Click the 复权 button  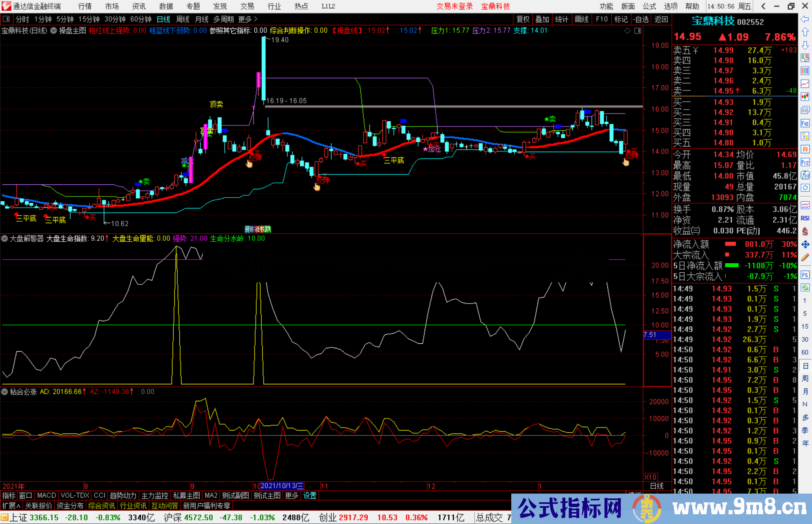pyautogui.click(x=523, y=19)
